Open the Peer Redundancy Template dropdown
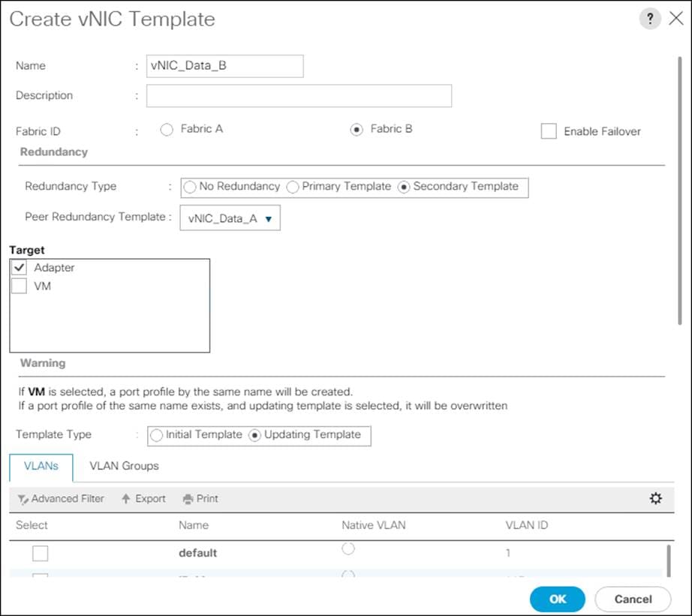The image size is (692, 616). coord(230,218)
